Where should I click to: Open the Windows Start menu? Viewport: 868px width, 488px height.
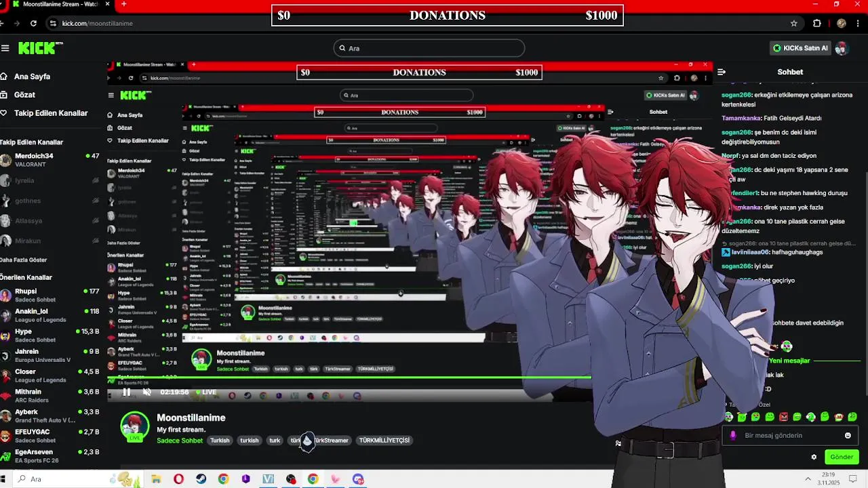coord(4,479)
